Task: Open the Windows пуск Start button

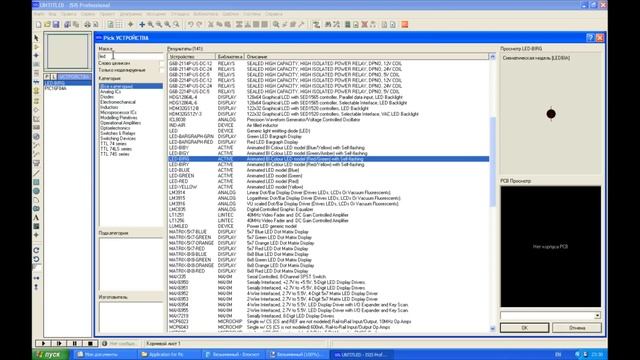Action: [51, 354]
